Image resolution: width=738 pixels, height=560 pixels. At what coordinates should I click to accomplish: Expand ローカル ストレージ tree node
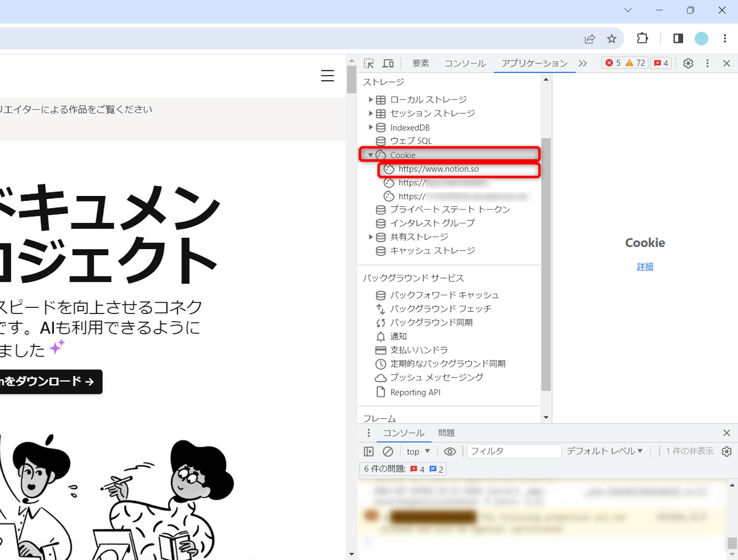[x=370, y=99]
